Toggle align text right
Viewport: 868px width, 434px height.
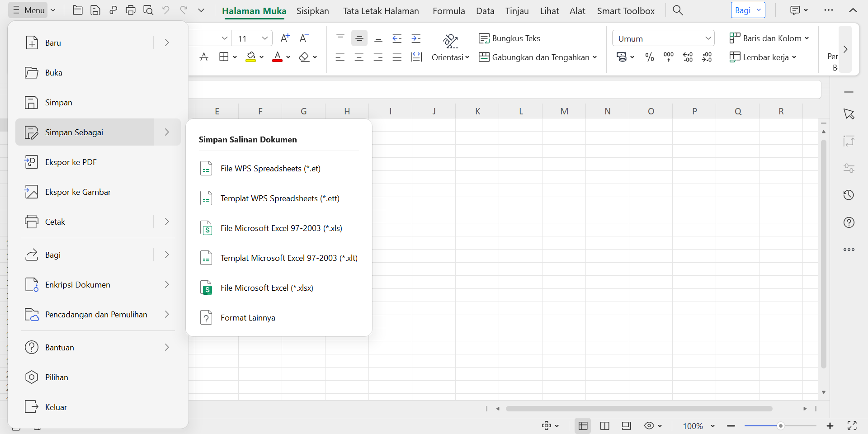378,57
